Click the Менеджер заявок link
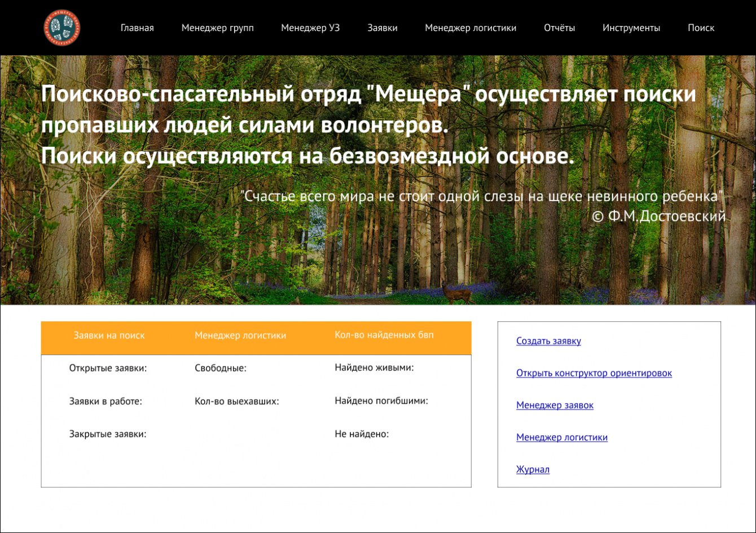Viewport: 756px width, 533px height. coord(555,405)
